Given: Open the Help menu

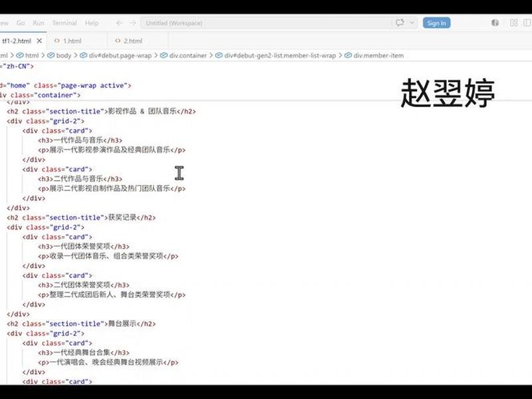Looking at the screenshot, I should click(92, 23).
